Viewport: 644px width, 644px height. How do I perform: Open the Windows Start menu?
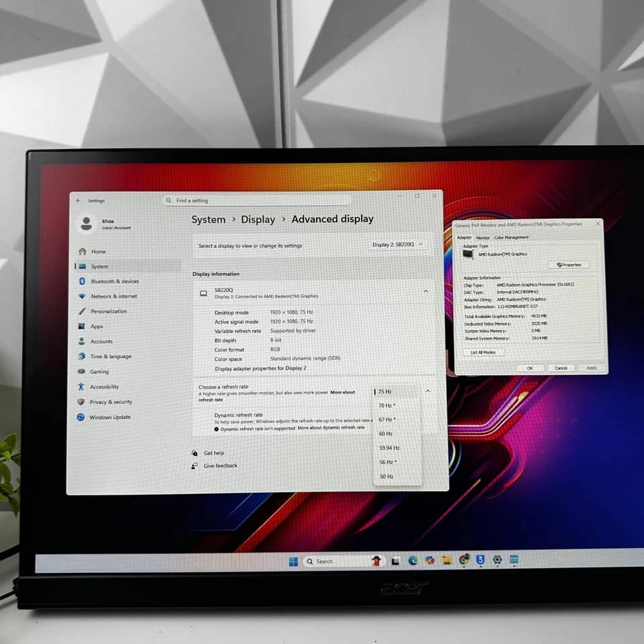[293, 561]
